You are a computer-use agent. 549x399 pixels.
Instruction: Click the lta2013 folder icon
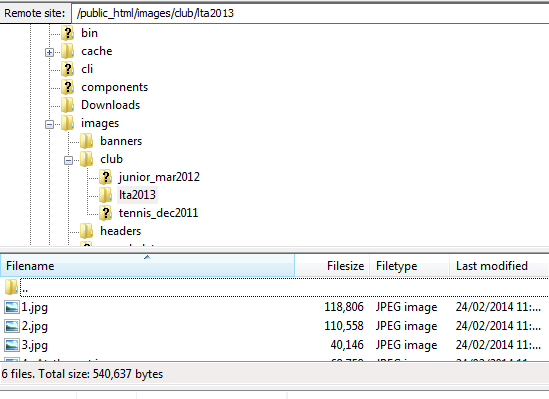(105, 195)
